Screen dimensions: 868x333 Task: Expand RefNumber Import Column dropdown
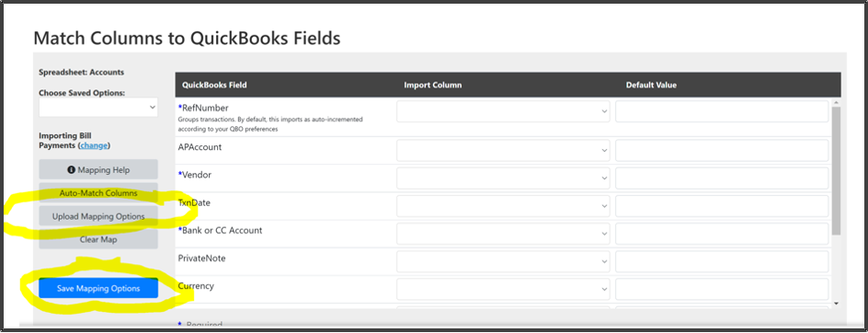[x=503, y=111]
